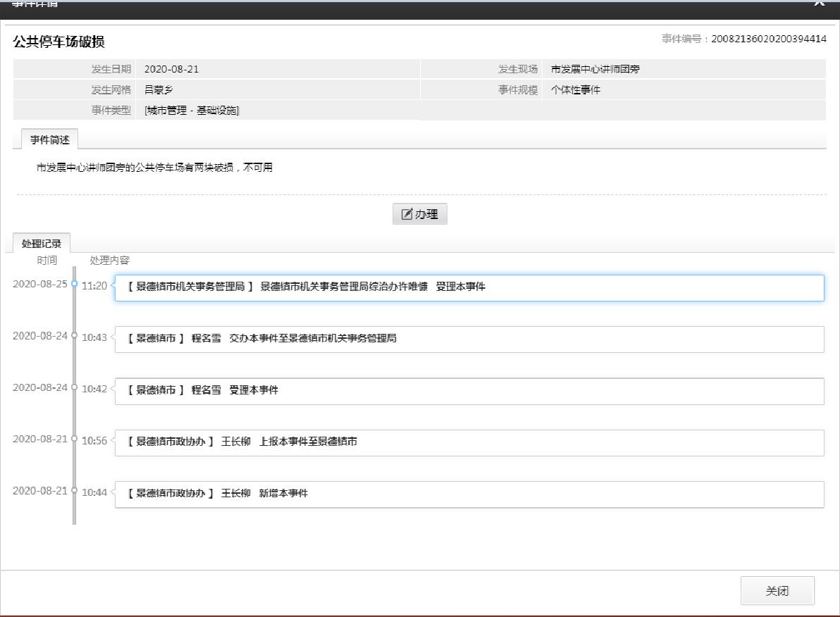Select timeline dot for 2020-08-24 10:43
This screenshot has width=840, height=617.
pos(74,336)
